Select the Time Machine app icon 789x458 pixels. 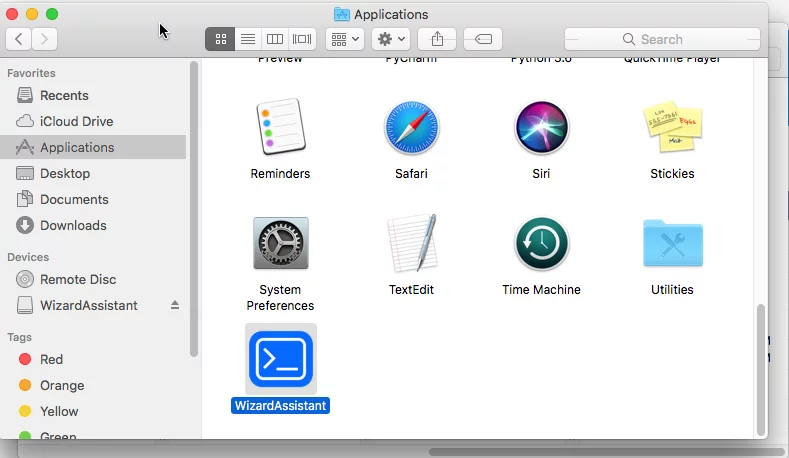tap(541, 244)
